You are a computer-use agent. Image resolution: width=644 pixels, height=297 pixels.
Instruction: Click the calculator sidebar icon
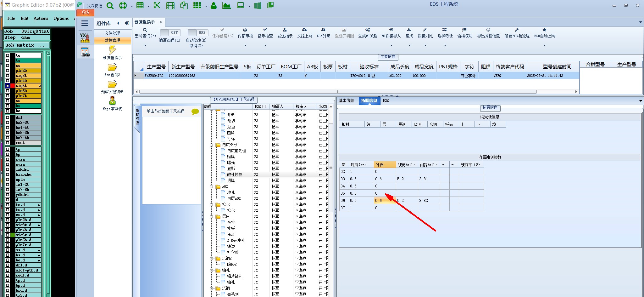(85, 52)
